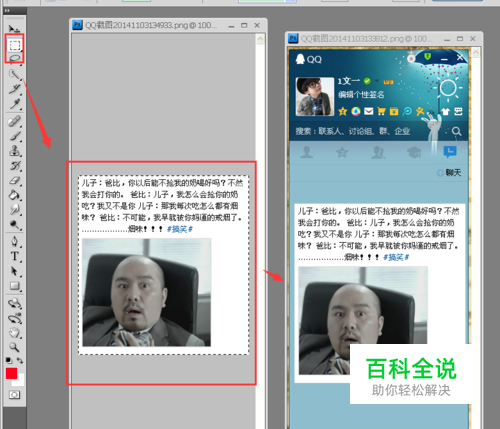Click the QQ search magnifier icon

(x=456, y=131)
